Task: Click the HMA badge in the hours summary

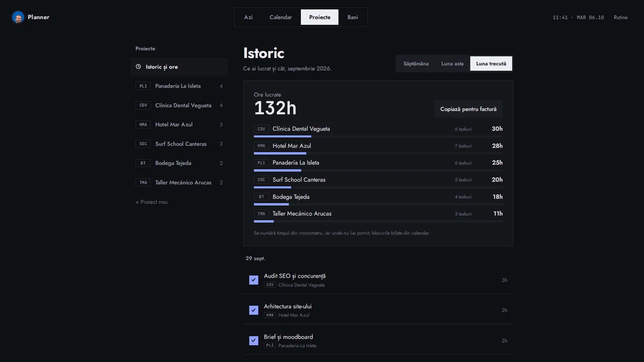Action: coord(261,146)
